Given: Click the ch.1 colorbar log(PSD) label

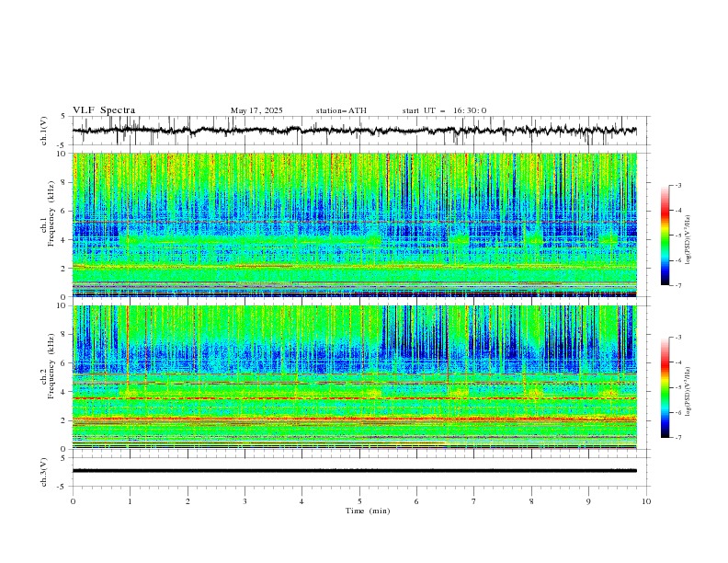Looking at the screenshot, I should 688,240.
